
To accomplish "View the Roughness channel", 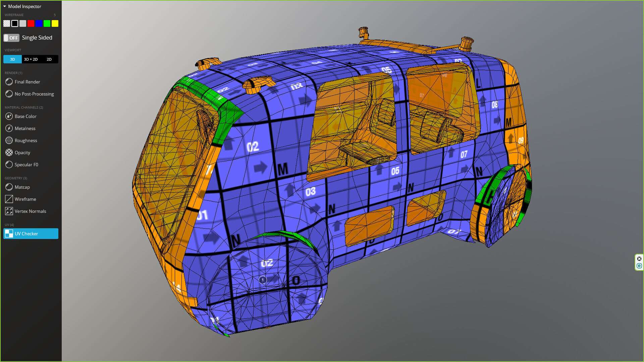I will 26,140.
